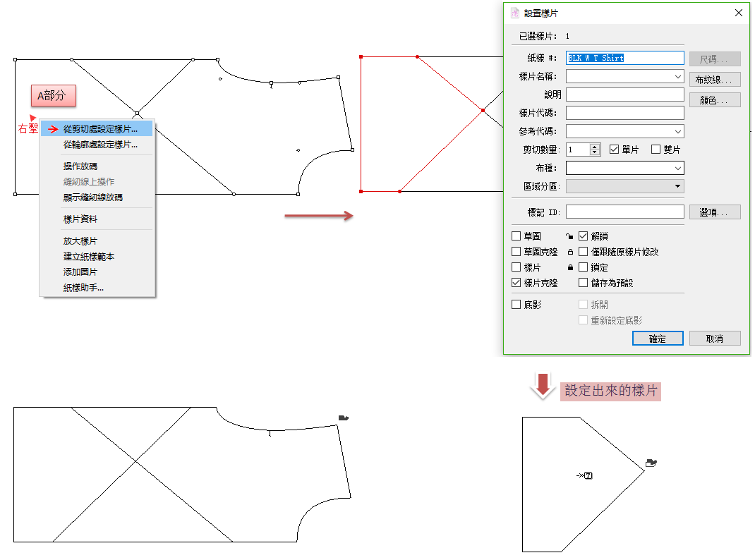The height and width of the screenshot is (560, 755).
Task: Click the piece marker icon on bottom-left pattern
Action: (343, 418)
